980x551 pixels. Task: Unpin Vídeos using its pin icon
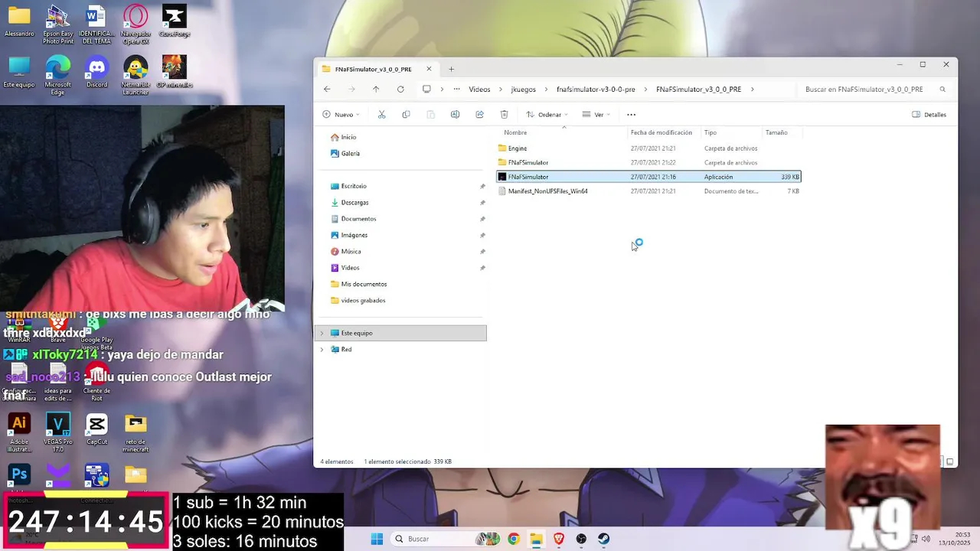click(482, 268)
